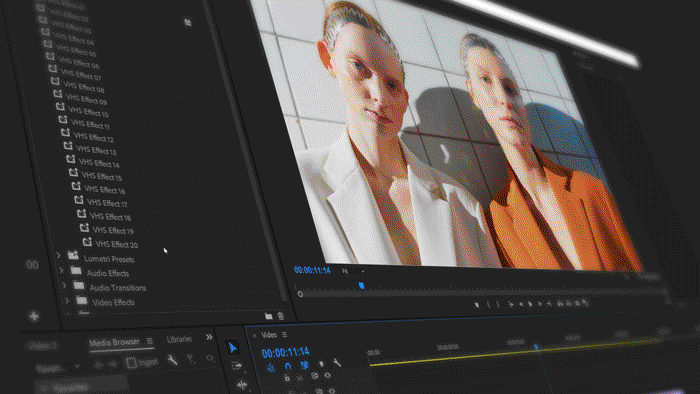The width and height of the screenshot is (700, 394).
Task: Expand the Audio Effects folder
Action: 62,270
